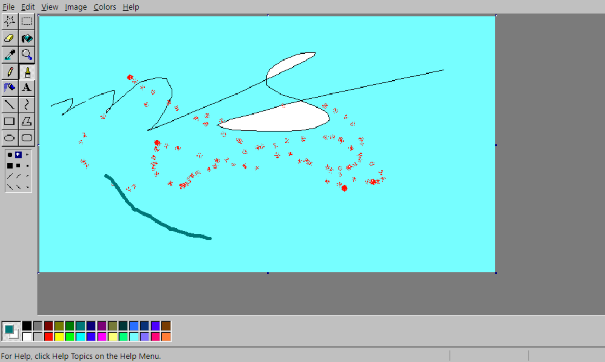Choose the Pencil tool
Image resolution: width=605 pixels, height=362 pixels.
(x=10, y=71)
